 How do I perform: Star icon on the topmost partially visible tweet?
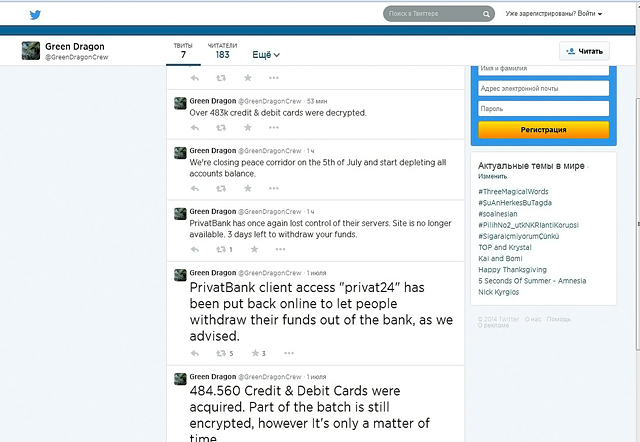coord(248,78)
